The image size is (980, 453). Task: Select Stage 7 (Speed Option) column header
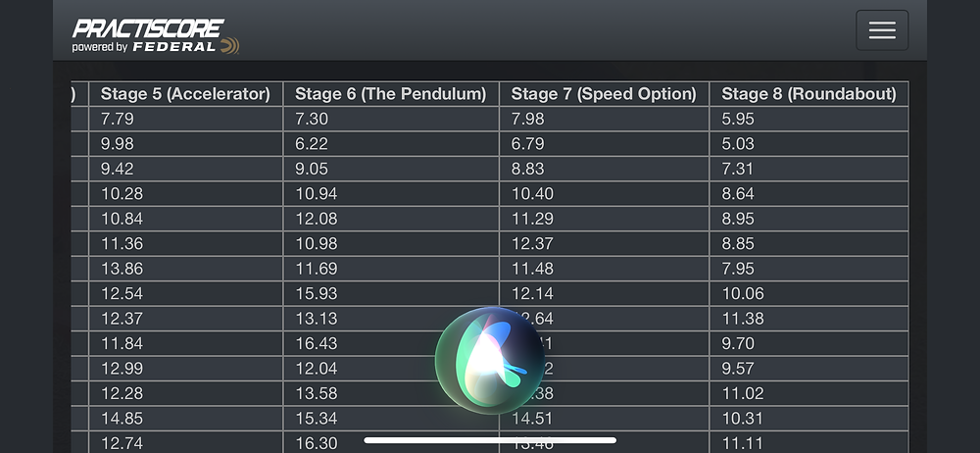pos(604,94)
